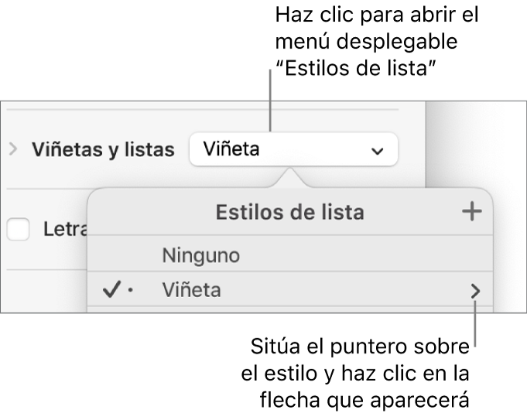Click the arrow on the Viñeta style row
The height and width of the screenshot is (420, 527).
coord(476,291)
